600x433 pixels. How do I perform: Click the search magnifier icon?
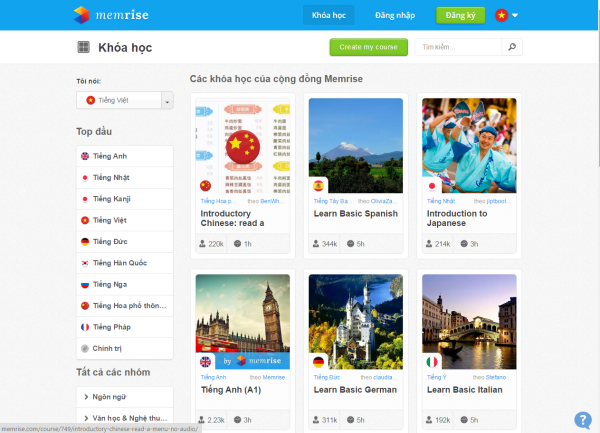pos(512,47)
